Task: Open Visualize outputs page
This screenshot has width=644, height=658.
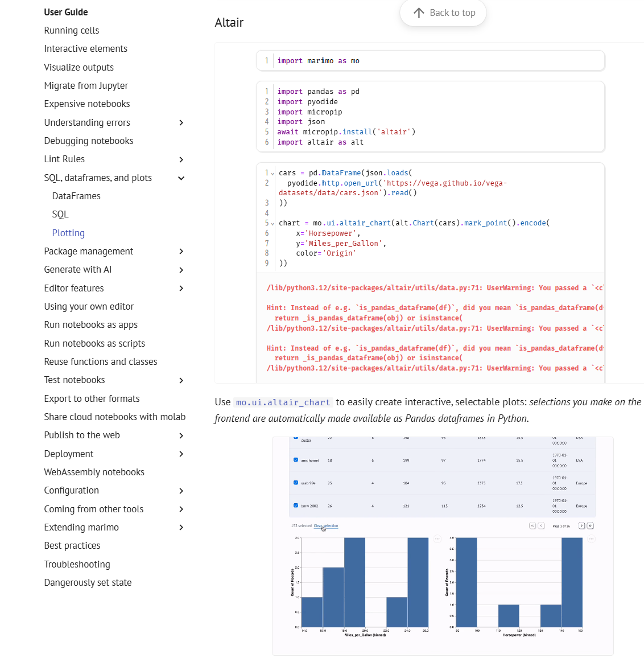Action: [x=79, y=68]
